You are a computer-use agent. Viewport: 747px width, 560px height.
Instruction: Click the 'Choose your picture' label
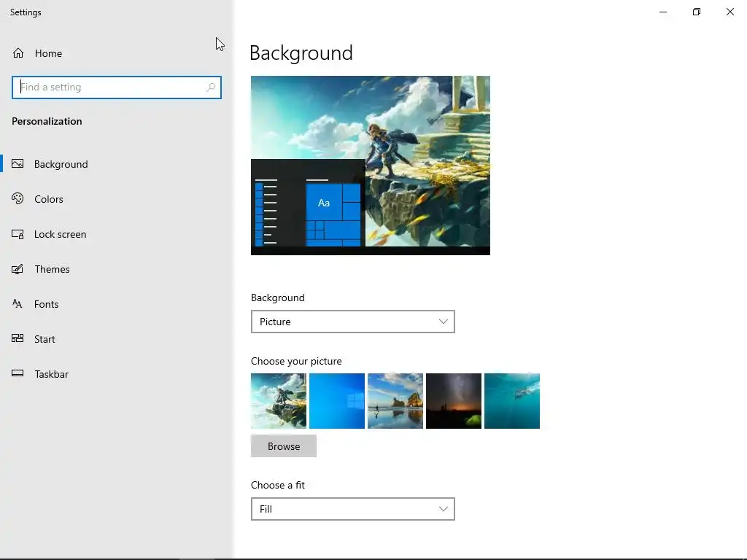[x=296, y=361]
